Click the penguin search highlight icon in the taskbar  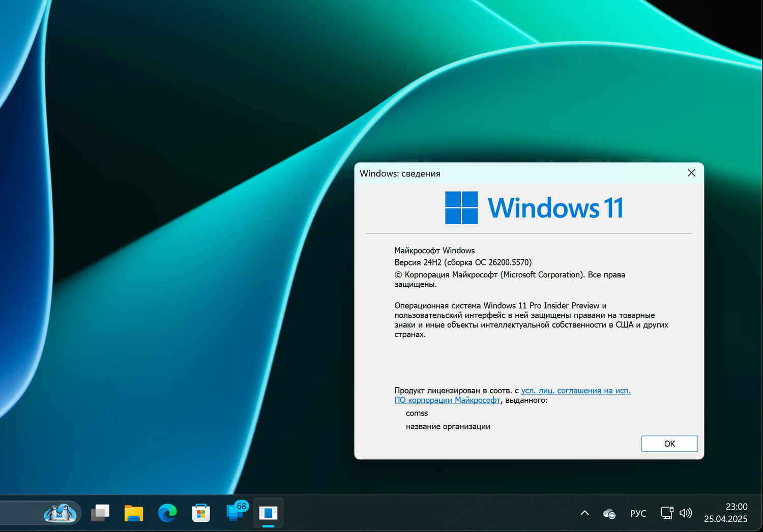60,513
